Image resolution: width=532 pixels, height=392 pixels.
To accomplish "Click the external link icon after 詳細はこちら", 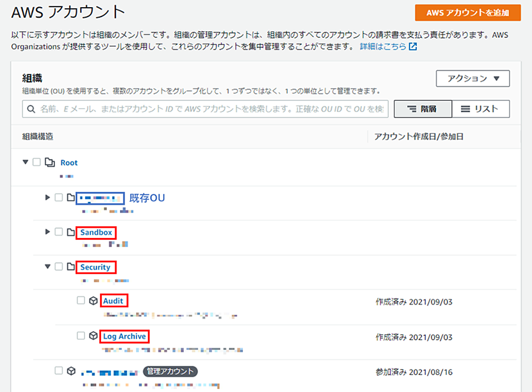I will coord(413,47).
